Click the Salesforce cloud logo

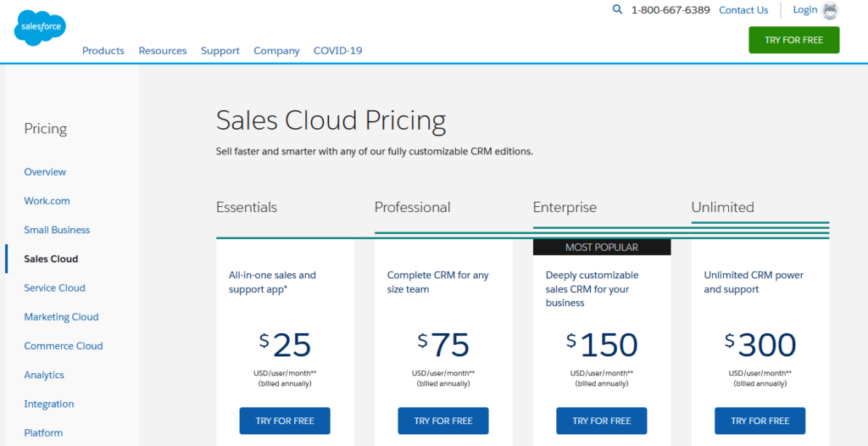[40, 28]
